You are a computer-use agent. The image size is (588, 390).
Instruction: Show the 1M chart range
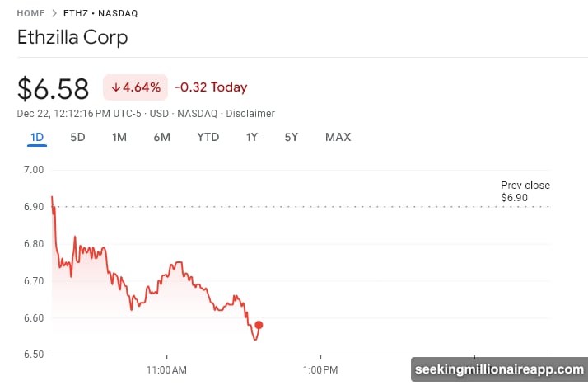[x=119, y=137]
